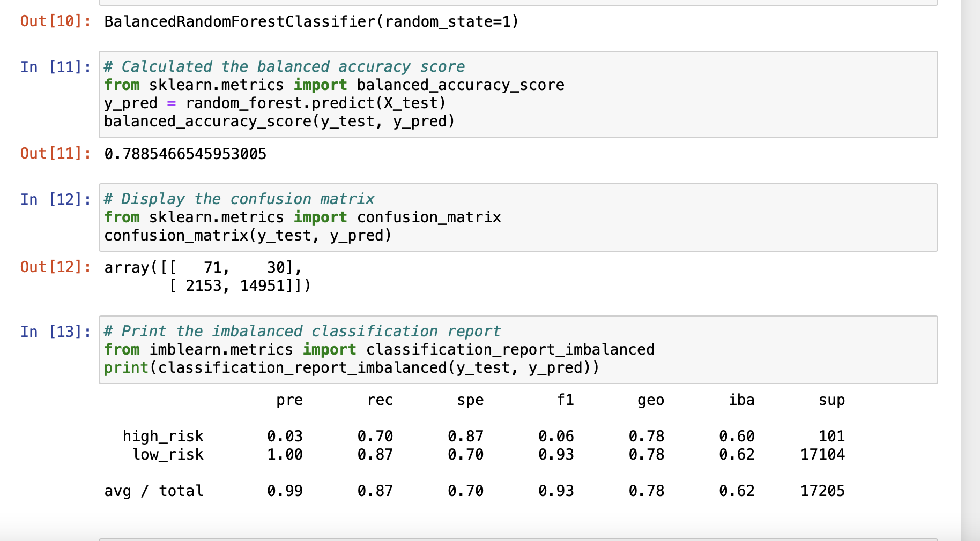Image resolution: width=980 pixels, height=541 pixels.
Task: Click the confusion_matrix import line
Action: (x=302, y=217)
